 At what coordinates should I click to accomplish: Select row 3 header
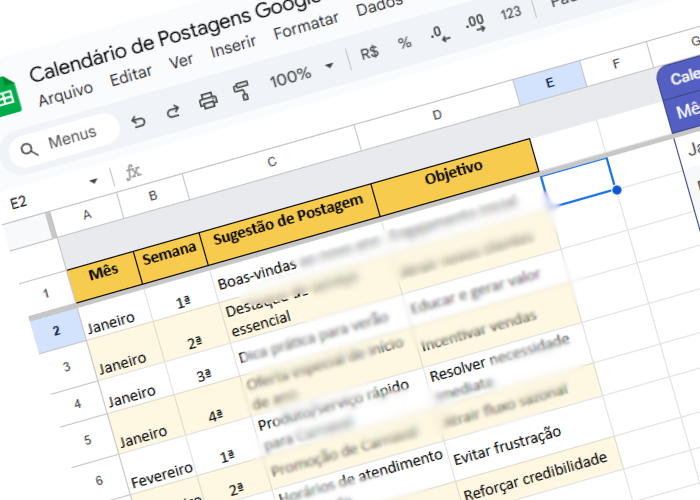[x=67, y=367]
